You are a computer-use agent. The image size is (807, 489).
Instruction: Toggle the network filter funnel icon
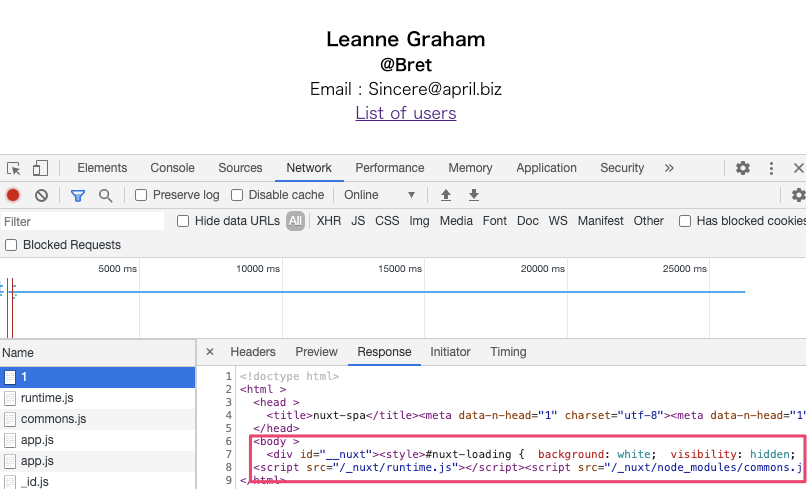tap(78, 195)
